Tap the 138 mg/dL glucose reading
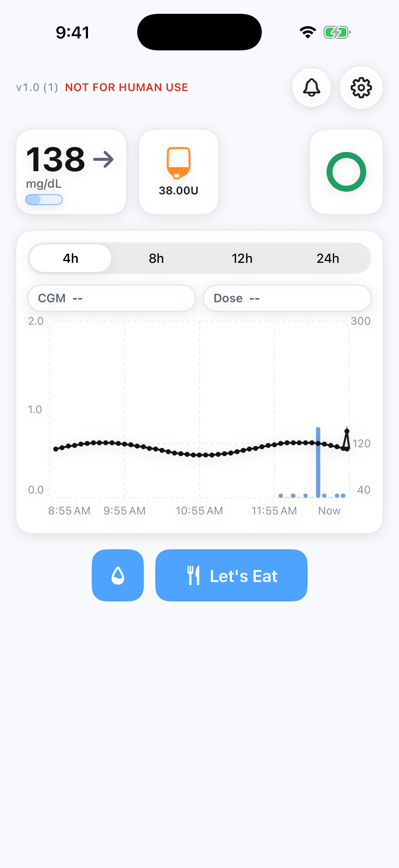The image size is (399, 868). pyautogui.click(x=56, y=159)
